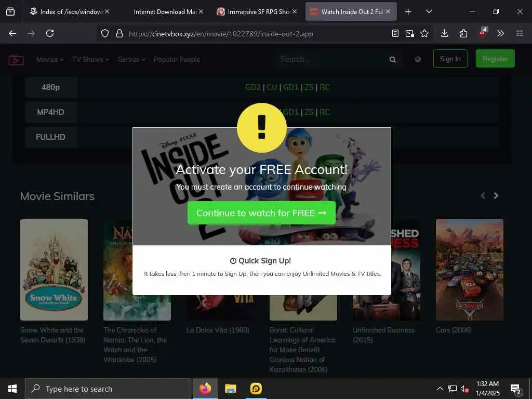Toggle reader view icon in address bar
532x399 pixels.
click(395, 33)
